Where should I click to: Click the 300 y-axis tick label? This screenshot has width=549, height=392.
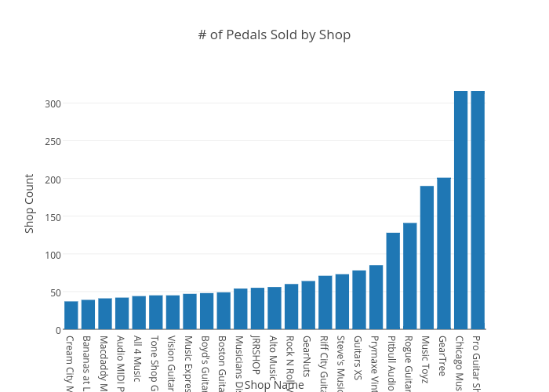tap(53, 103)
